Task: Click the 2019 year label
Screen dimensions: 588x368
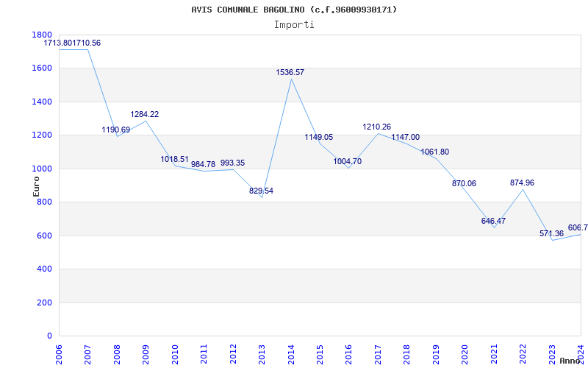Action: click(436, 354)
